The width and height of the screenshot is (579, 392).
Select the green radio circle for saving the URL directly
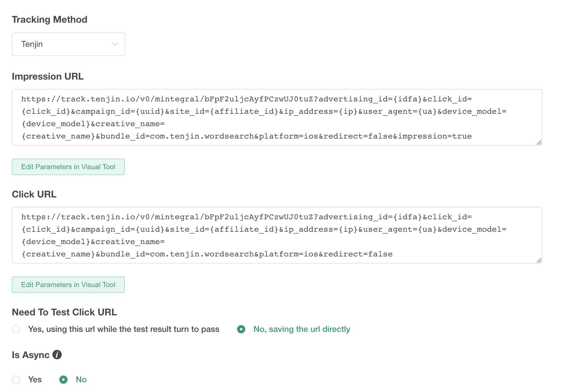241,329
